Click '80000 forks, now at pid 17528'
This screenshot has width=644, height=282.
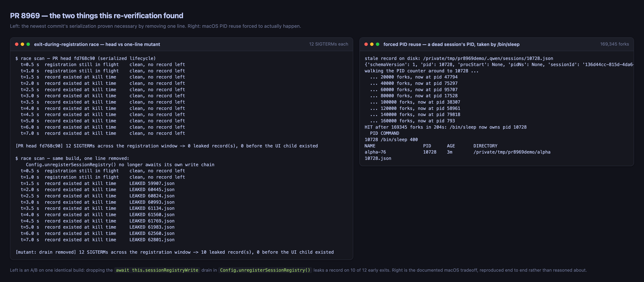pos(414,96)
